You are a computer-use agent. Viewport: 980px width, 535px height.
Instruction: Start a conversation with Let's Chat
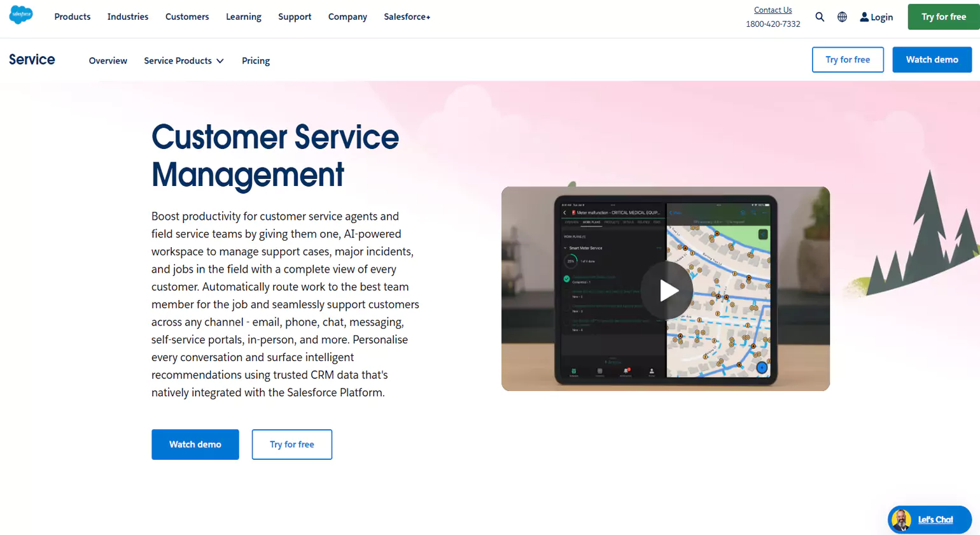935,520
